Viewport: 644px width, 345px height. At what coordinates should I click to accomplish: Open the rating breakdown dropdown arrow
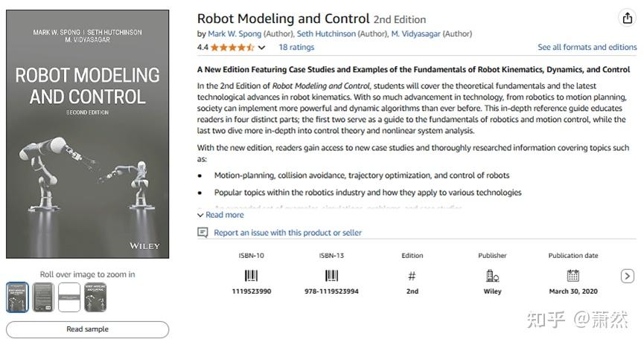click(261, 48)
